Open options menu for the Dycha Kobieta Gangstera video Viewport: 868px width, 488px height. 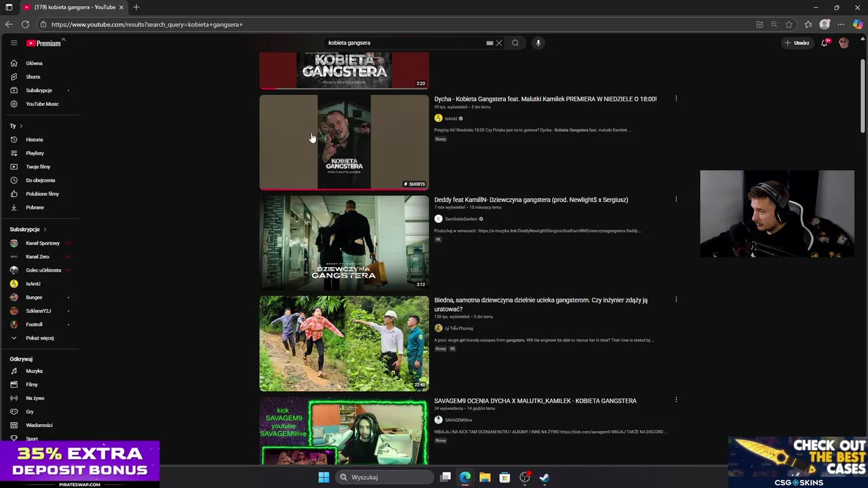[x=676, y=98]
